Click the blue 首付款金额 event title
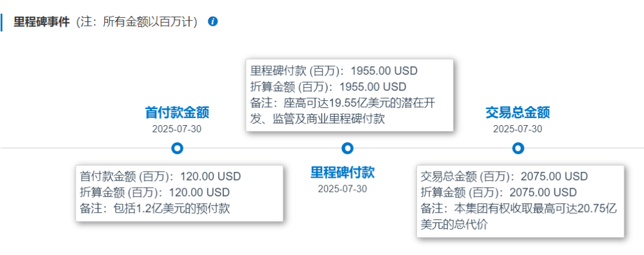Image resolution: width=644 pixels, height=255 pixels. coord(177,113)
